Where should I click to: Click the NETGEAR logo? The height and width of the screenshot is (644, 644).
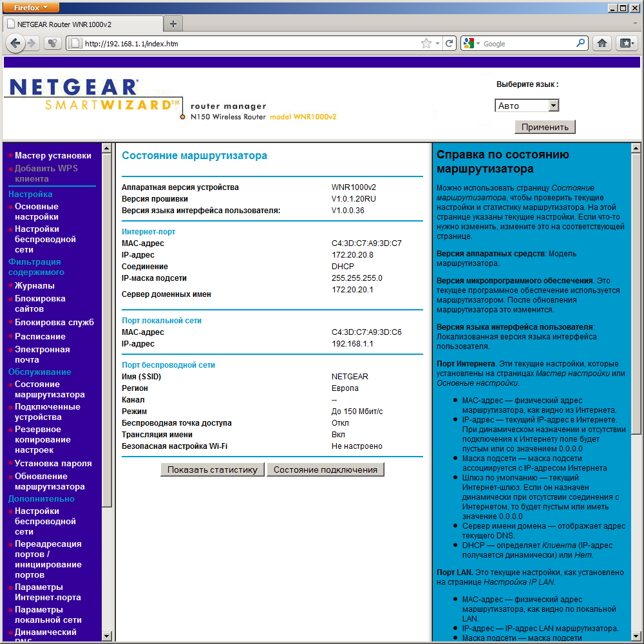coord(73,87)
